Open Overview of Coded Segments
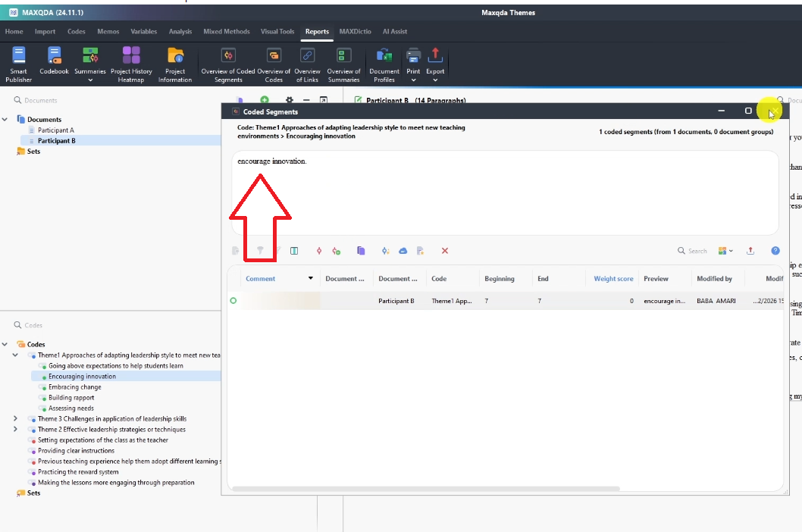The image size is (802, 532). pyautogui.click(x=227, y=64)
